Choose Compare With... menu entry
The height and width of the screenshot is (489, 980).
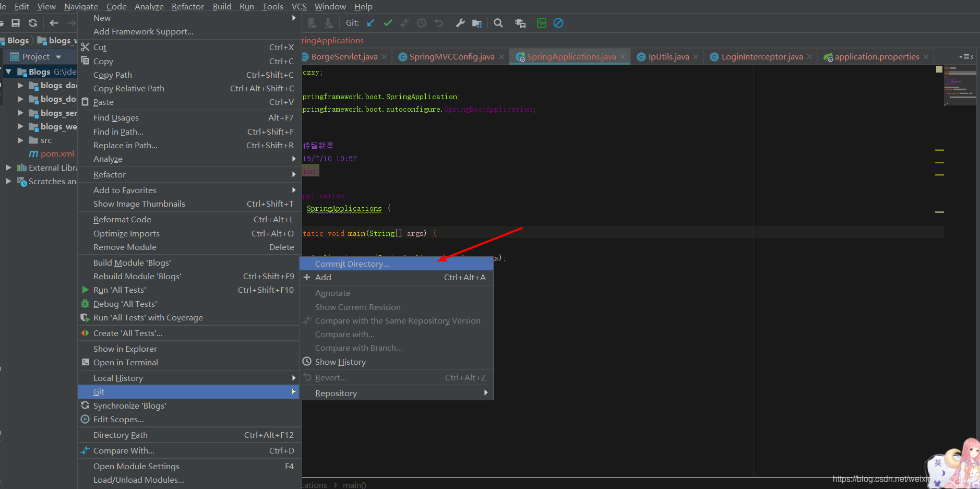(x=189, y=450)
